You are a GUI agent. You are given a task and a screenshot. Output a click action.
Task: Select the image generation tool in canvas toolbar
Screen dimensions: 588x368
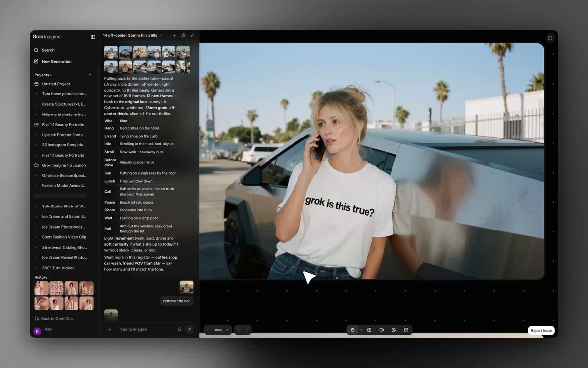pyautogui.click(x=369, y=330)
